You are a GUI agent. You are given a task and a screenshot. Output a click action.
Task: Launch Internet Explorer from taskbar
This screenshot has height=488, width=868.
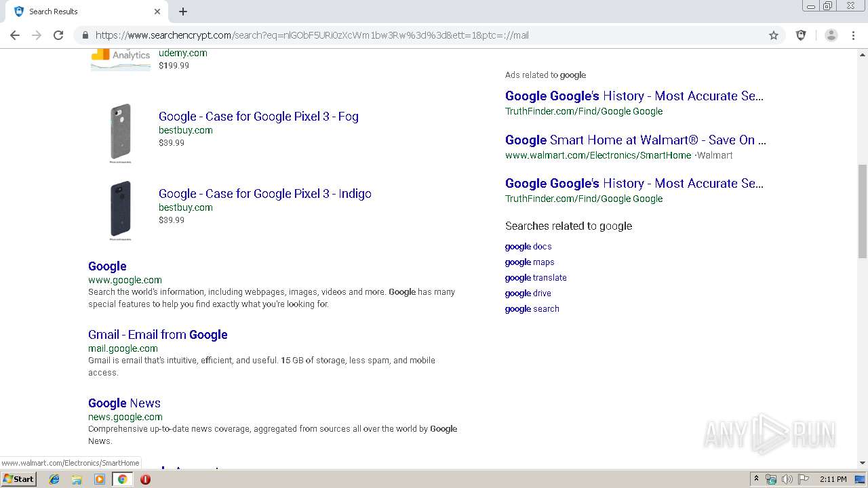click(54, 479)
